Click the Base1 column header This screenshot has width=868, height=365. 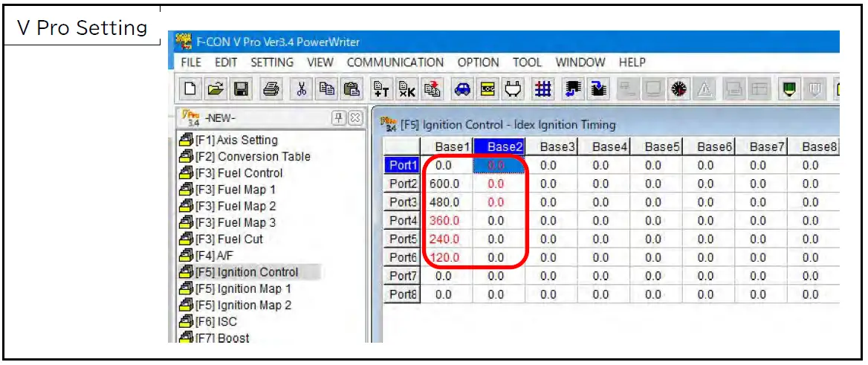447,146
